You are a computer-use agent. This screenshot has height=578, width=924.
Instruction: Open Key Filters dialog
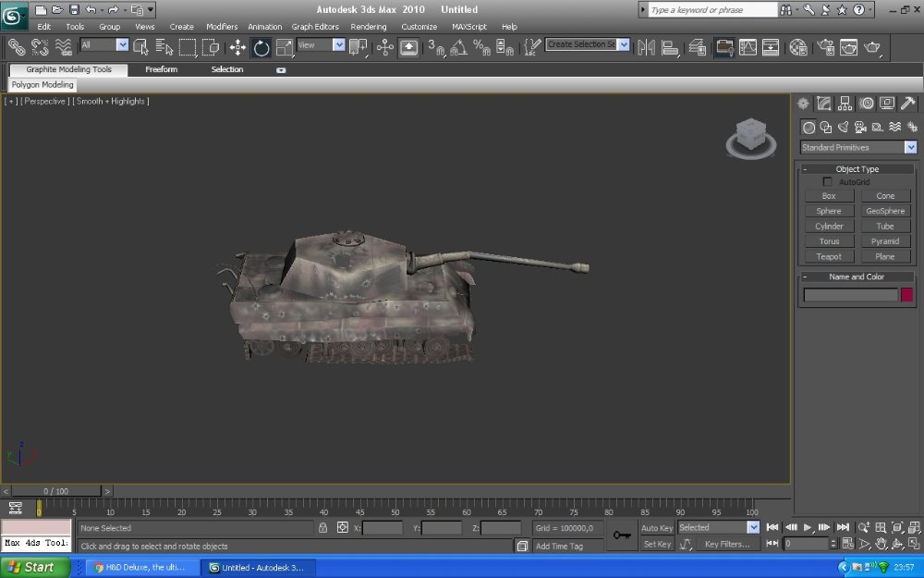click(x=727, y=544)
